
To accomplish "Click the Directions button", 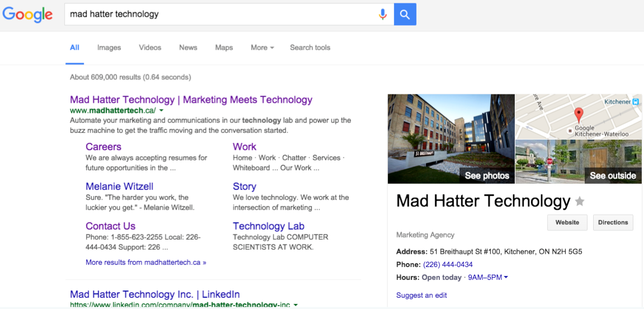I will point(613,222).
